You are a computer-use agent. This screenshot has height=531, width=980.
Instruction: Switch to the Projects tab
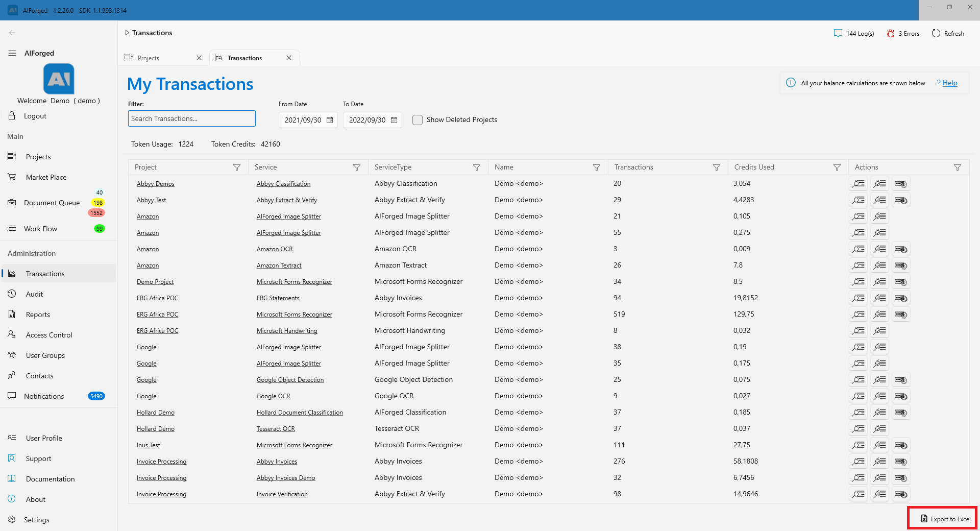148,58
